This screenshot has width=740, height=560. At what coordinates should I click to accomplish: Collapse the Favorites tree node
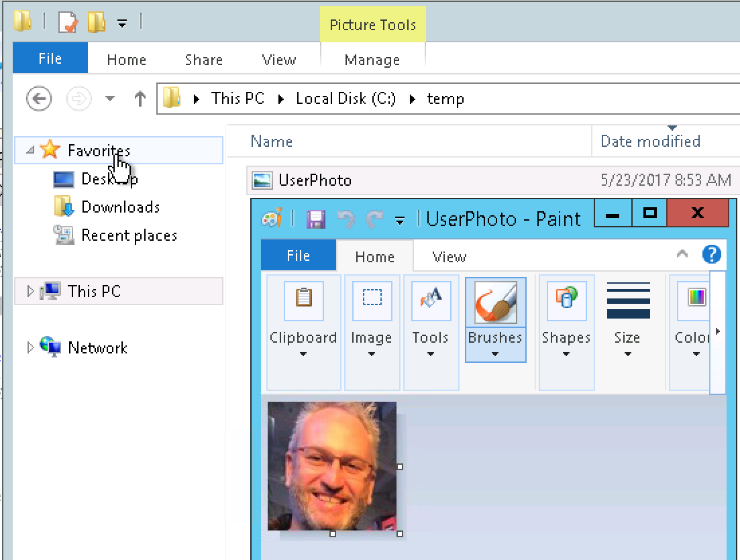29,150
